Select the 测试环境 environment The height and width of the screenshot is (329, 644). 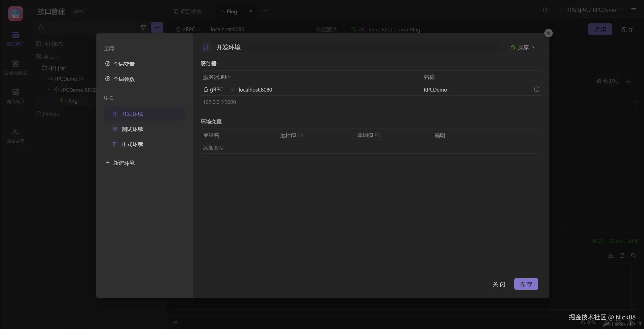click(132, 129)
